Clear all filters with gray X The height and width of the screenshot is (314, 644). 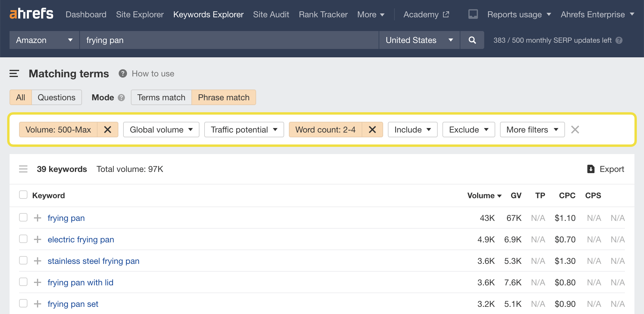coord(575,130)
